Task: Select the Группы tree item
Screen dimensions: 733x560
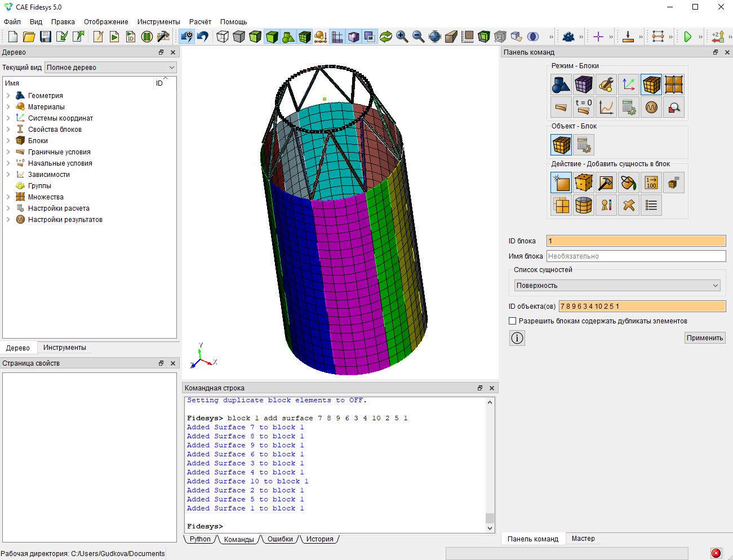Action: 39,186
